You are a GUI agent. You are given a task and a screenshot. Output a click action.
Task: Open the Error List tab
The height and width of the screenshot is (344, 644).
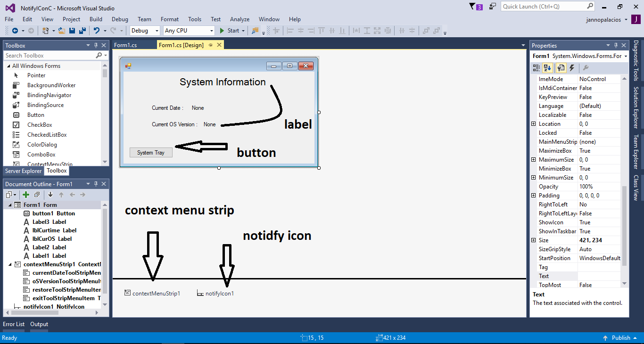[x=14, y=324]
